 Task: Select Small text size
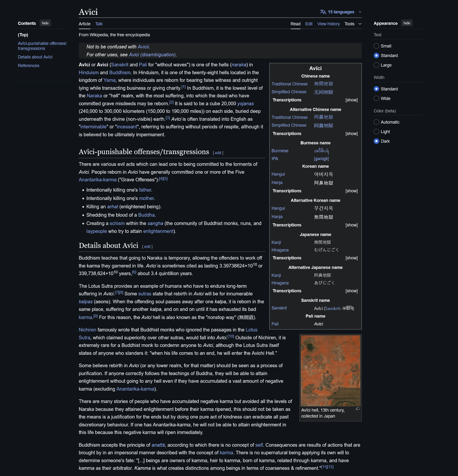[376, 46]
